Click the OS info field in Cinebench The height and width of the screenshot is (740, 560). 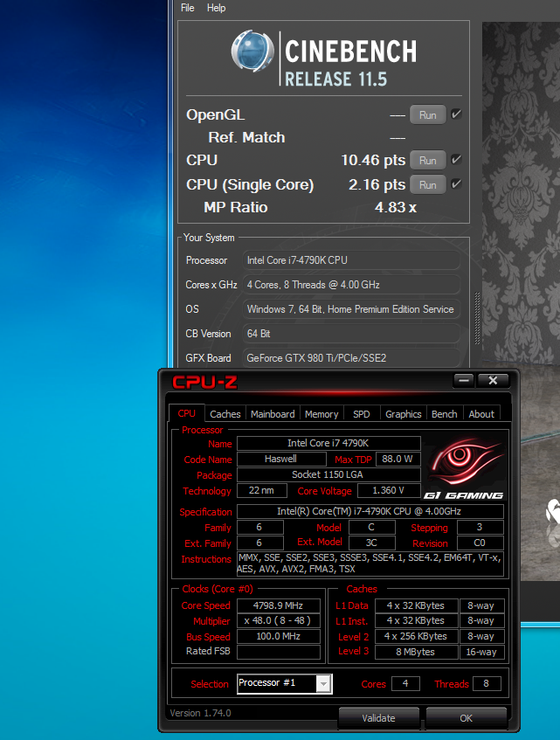[x=351, y=309]
